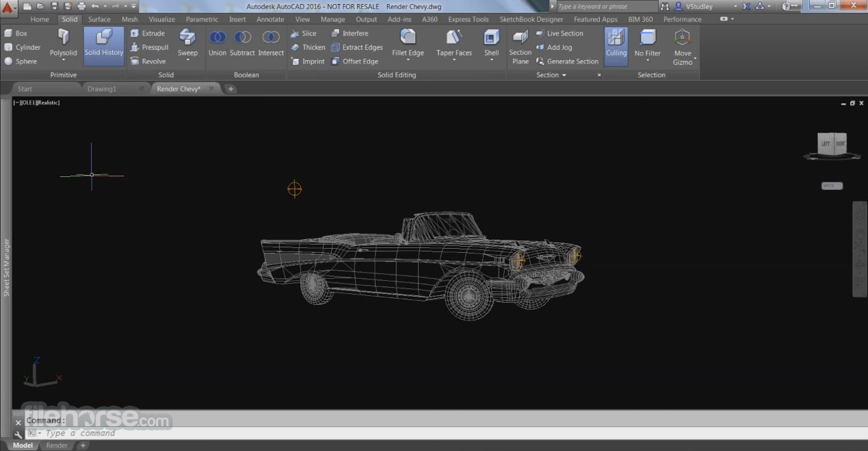Click the AutoCAD application menu button
The width and height of the screenshot is (868, 451).
coord(10,9)
